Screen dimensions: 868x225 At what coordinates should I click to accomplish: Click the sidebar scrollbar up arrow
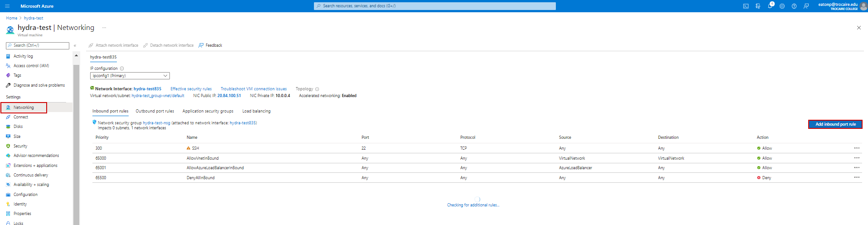[76, 56]
